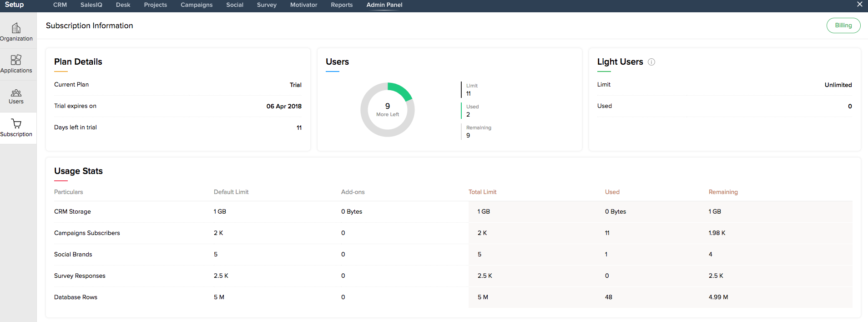Click the Used column header
The width and height of the screenshot is (868, 322).
[x=612, y=192]
